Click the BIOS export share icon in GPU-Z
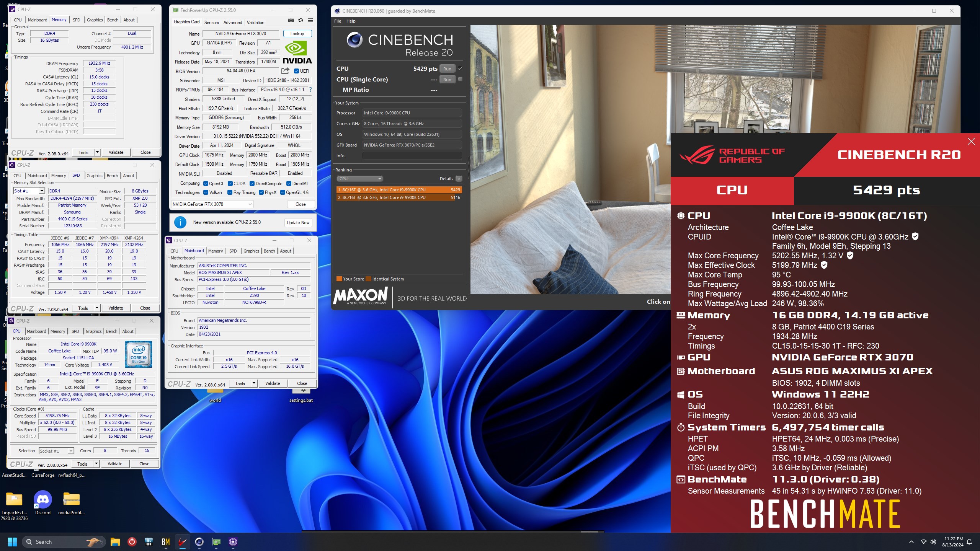Image resolution: width=980 pixels, height=551 pixels. point(285,71)
